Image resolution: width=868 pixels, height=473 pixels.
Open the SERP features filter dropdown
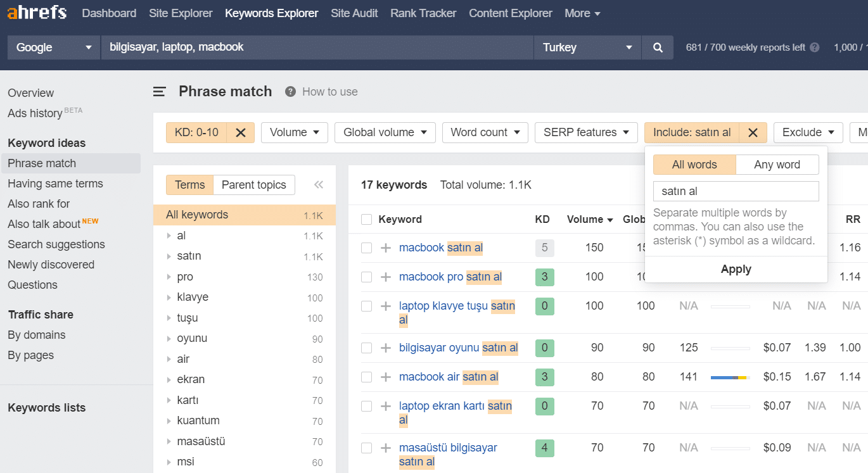pos(587,132)
